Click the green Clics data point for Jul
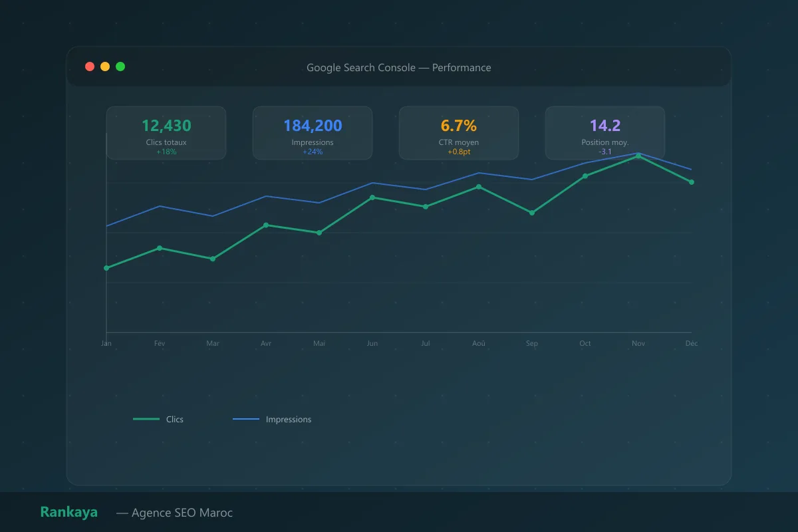Viewport: 798px width, 532px height. click(x=426, y=207)
